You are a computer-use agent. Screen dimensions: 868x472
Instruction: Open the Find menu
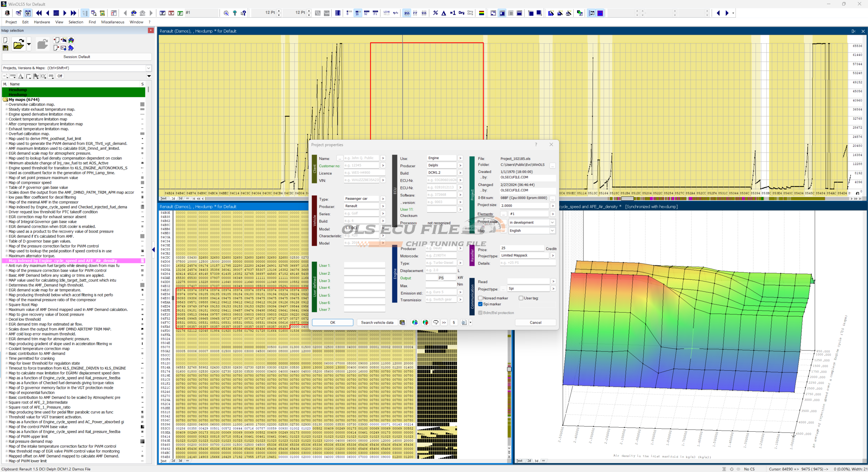[92, 22]
